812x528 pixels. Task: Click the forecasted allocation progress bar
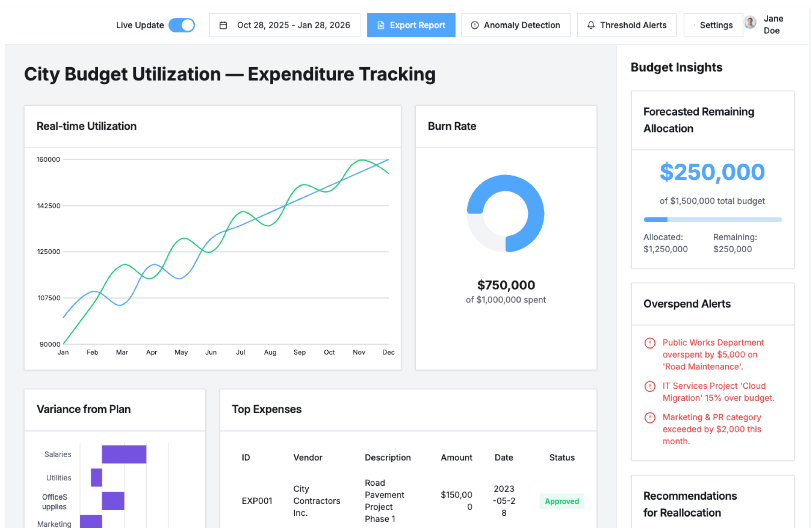712,220
